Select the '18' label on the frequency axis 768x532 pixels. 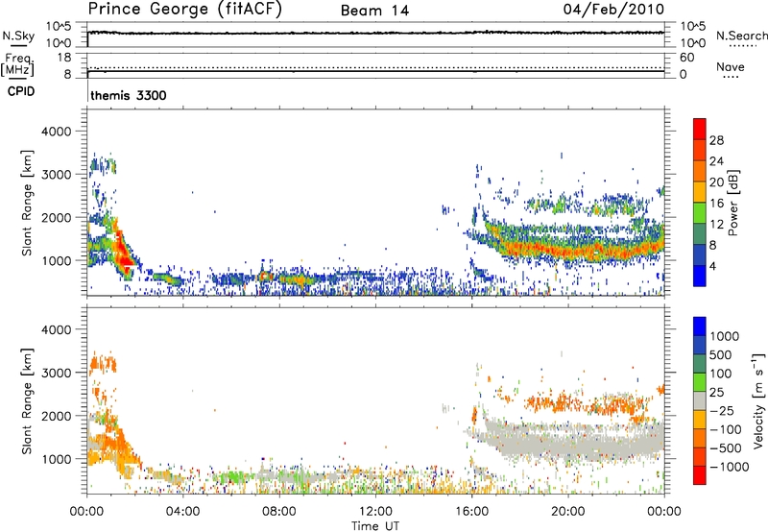coord(64,58)
